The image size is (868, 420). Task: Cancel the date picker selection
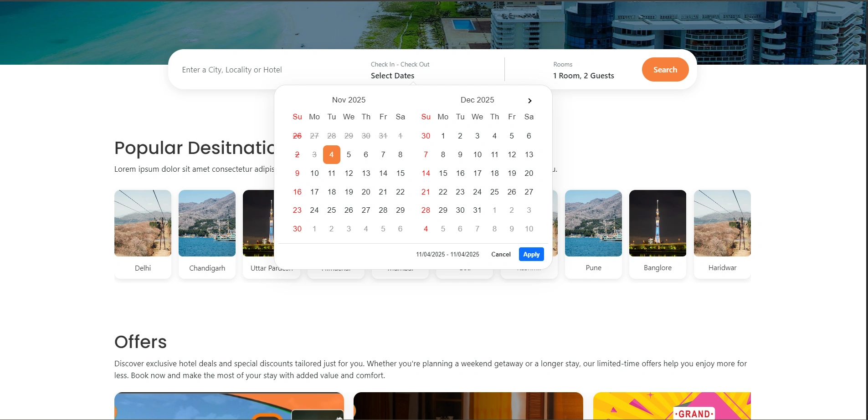[x=501, y=254]
